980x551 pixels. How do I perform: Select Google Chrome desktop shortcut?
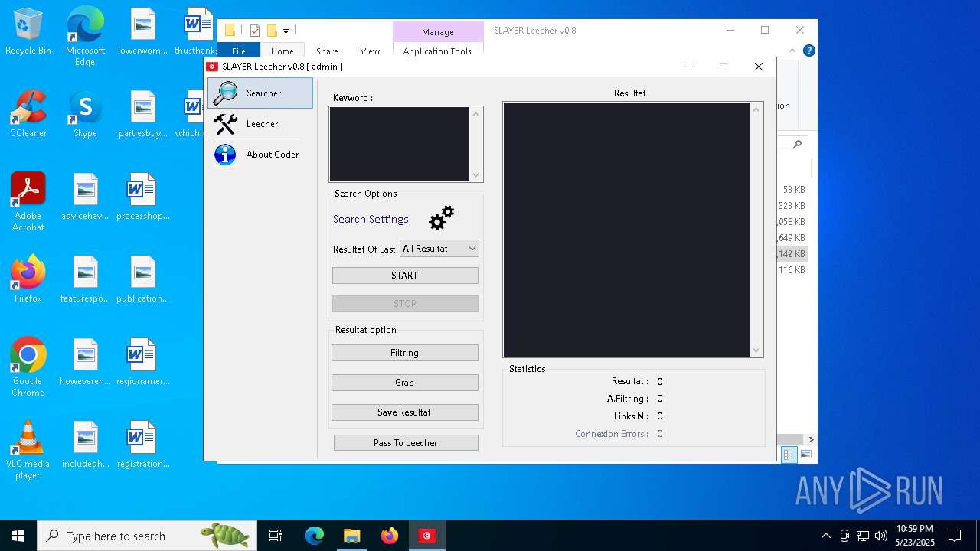click(28, 367)
